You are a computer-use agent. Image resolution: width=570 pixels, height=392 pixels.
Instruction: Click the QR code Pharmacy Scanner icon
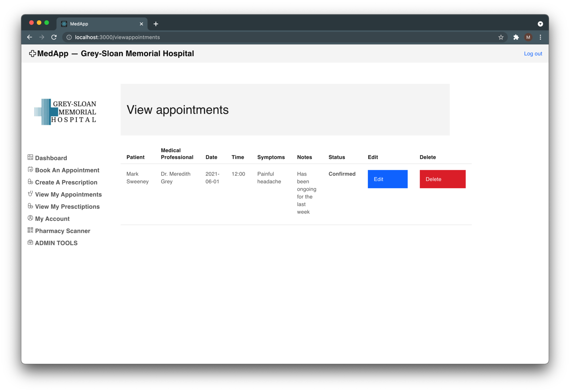click(30, 230)
